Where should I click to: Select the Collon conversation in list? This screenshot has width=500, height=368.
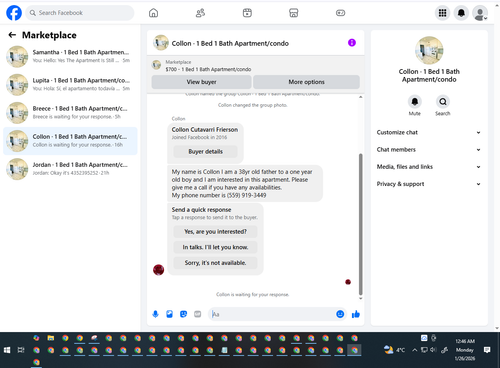(x=70, y=141)
